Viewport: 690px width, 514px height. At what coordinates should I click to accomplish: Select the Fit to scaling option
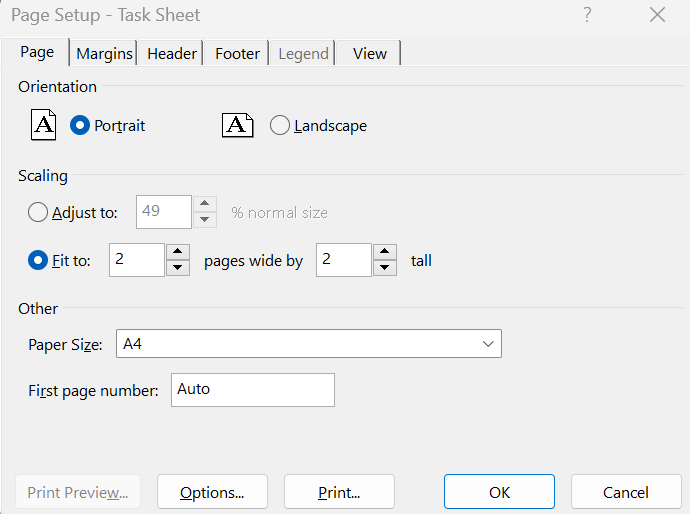click(38, 260)
